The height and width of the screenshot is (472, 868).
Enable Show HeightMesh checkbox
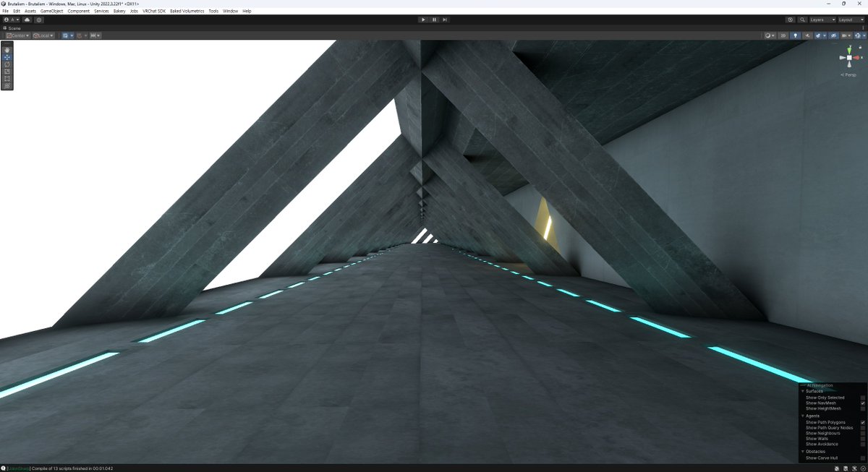click(x=863, y=408)
